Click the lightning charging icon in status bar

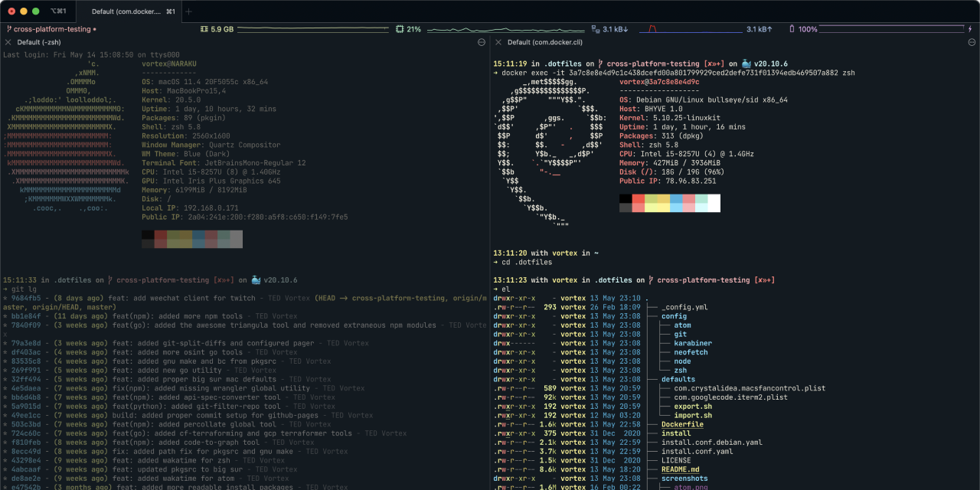pos(969,29)
